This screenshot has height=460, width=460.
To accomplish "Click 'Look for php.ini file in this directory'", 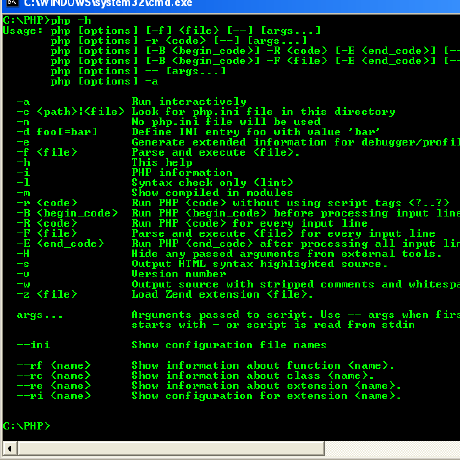I will 263,112.
